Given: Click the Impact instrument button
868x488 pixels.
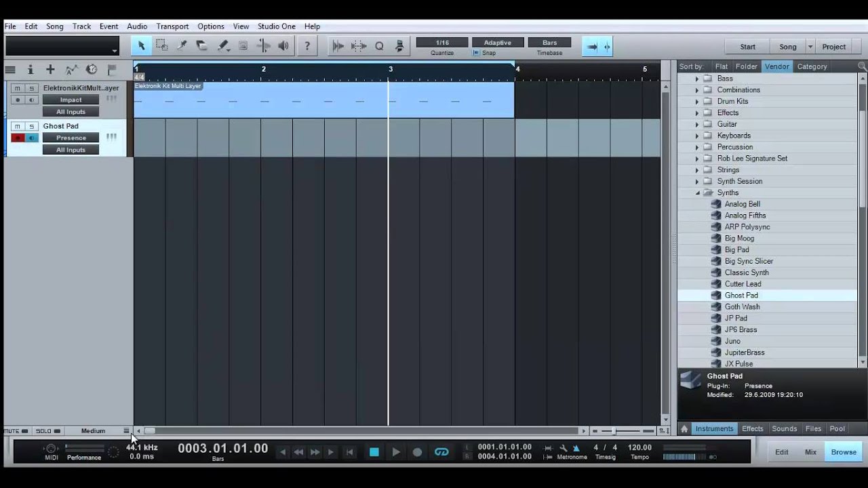Looking at the screenshot, I should click(71, 100).
